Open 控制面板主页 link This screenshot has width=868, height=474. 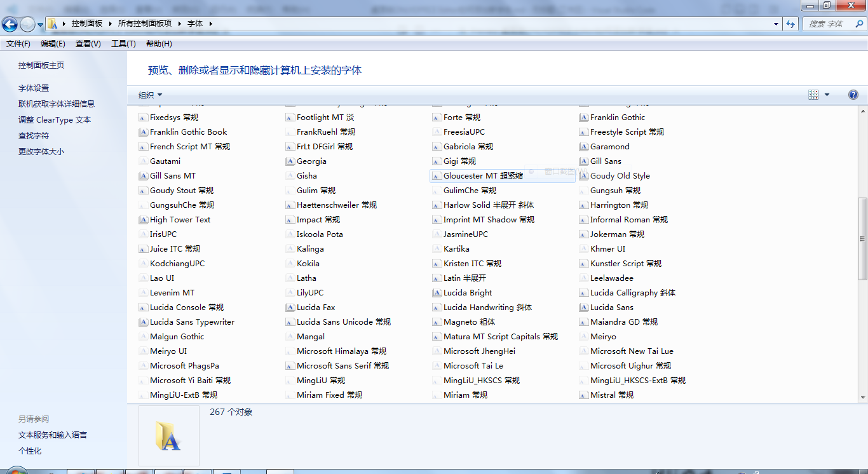point(41,65)
